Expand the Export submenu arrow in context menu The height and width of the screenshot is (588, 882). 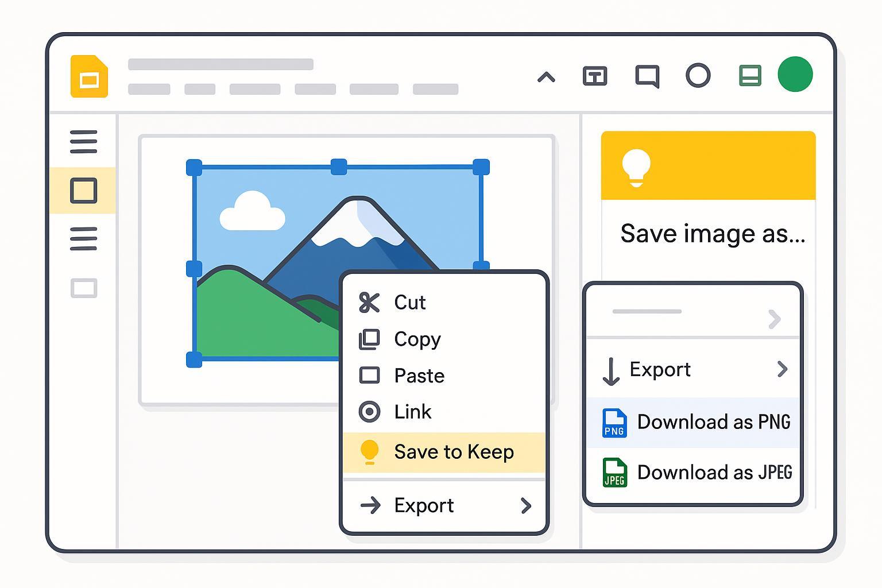(525, 505)
